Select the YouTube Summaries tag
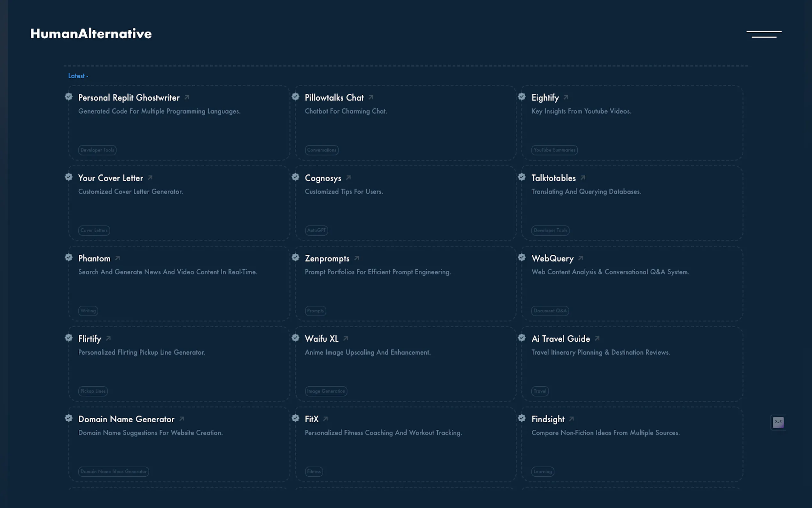Viewport: 812px width, 508px height. [554, 150]
